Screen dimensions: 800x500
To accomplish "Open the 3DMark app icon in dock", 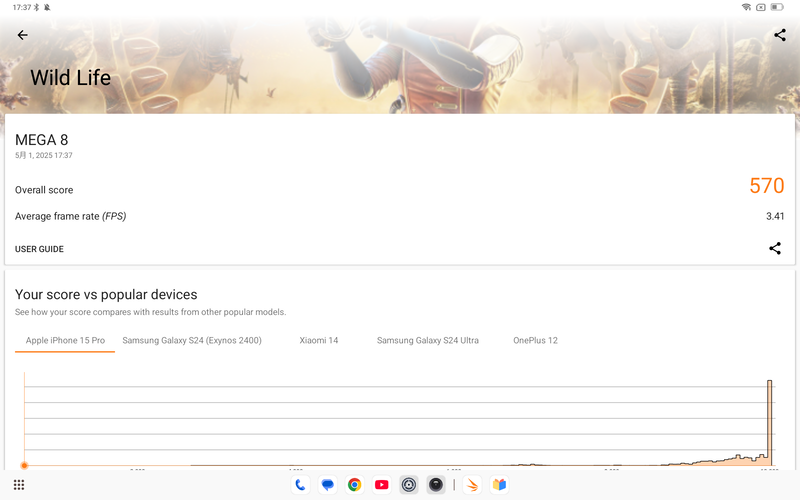I will (472, 485).
